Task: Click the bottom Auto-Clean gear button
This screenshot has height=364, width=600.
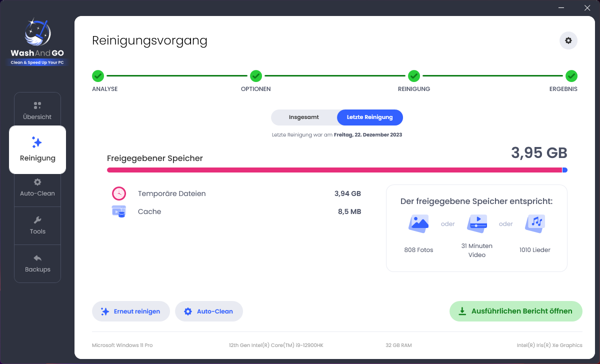Action: coord(209,311)
